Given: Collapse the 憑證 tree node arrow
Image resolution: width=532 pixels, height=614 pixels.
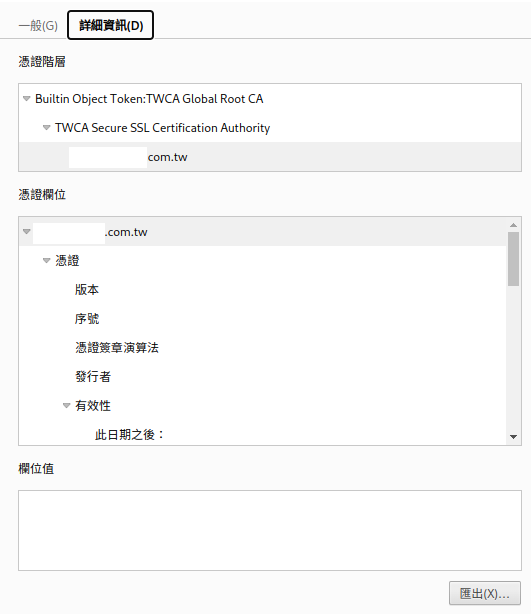Looking at the screenshot, I should (46, 261).
